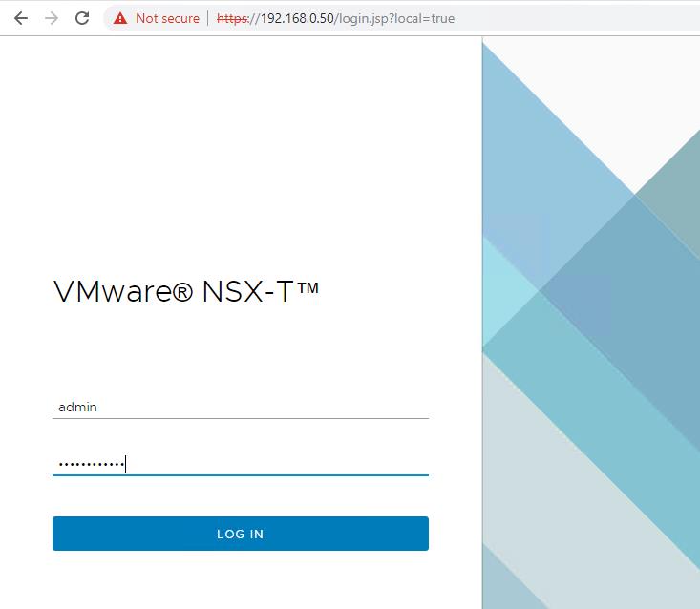Click the Not secure label
This screenshot has height=609, width=700.
pyautogui.click(x=167, y=18)
